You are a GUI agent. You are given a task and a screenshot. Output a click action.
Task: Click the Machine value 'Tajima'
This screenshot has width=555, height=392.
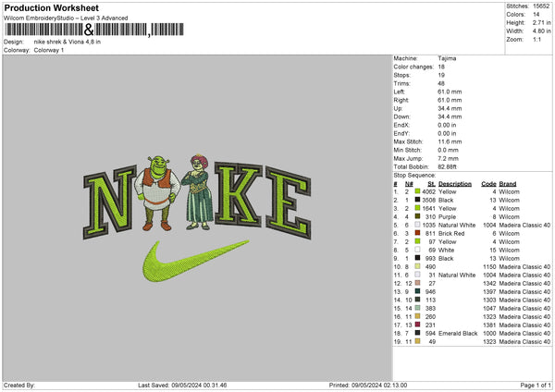447,58
